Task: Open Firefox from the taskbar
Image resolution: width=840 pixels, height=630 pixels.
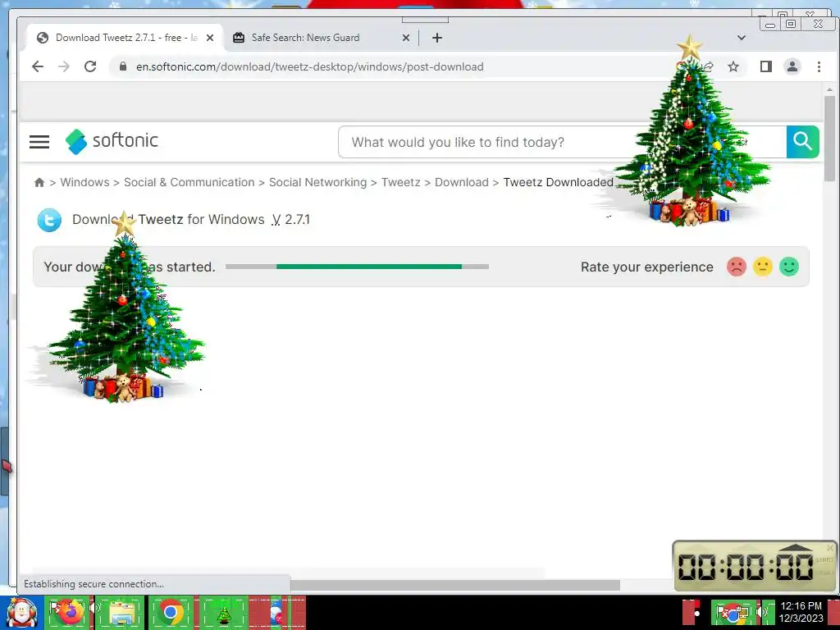Action: point(71,612)
